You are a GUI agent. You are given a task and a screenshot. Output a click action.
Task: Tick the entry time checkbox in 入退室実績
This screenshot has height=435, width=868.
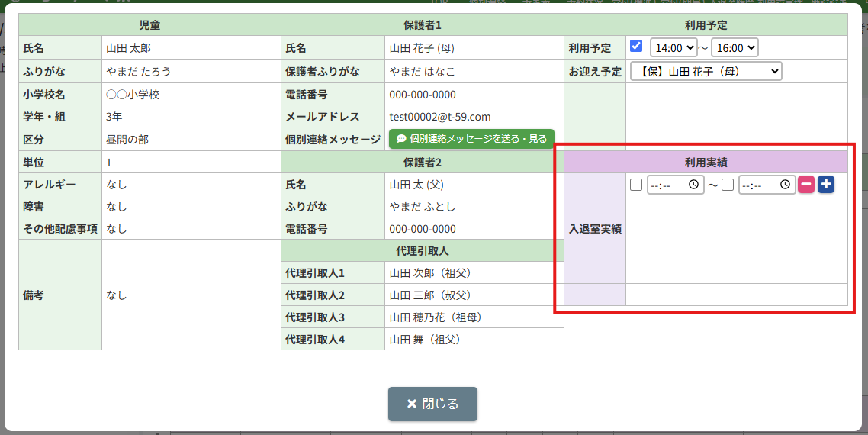(x=636, y=185)
